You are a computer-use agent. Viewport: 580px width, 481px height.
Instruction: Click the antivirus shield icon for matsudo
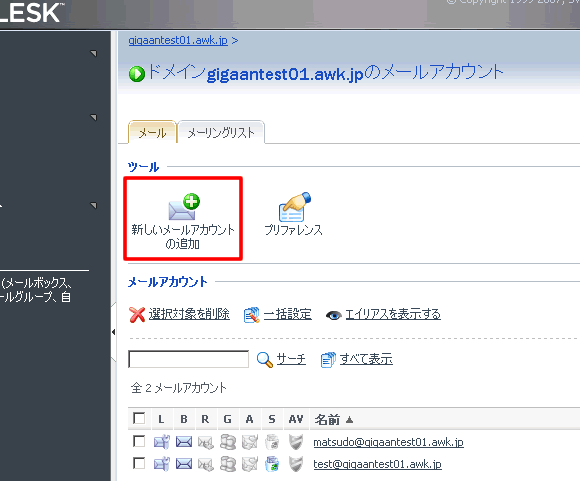click(x=296, y=442)
